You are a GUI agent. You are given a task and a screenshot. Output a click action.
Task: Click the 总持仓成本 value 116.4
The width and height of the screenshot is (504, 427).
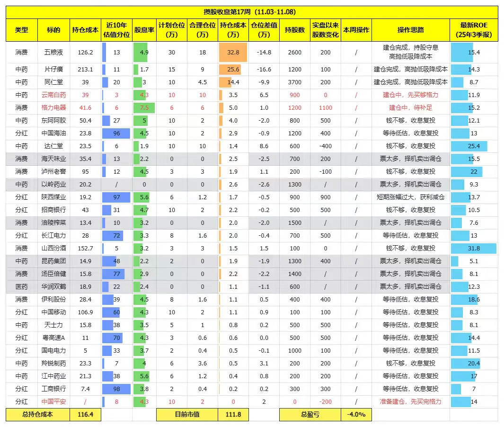tap(84, 414)
